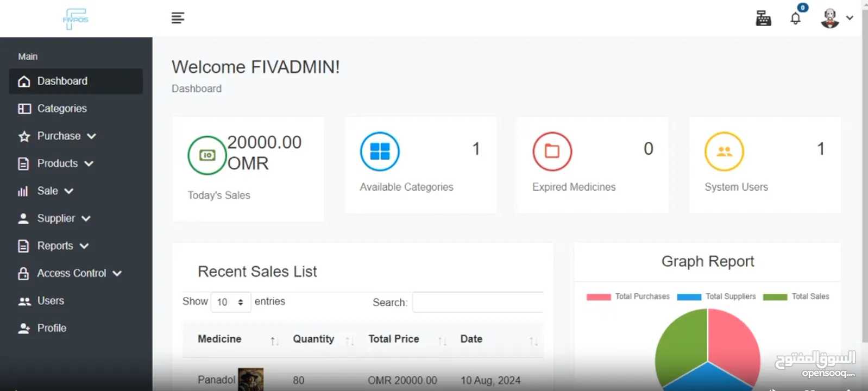Click the 20000.00 OMR sales value
The height and width of the screenshot is (391, 868).
coord(264,153)
